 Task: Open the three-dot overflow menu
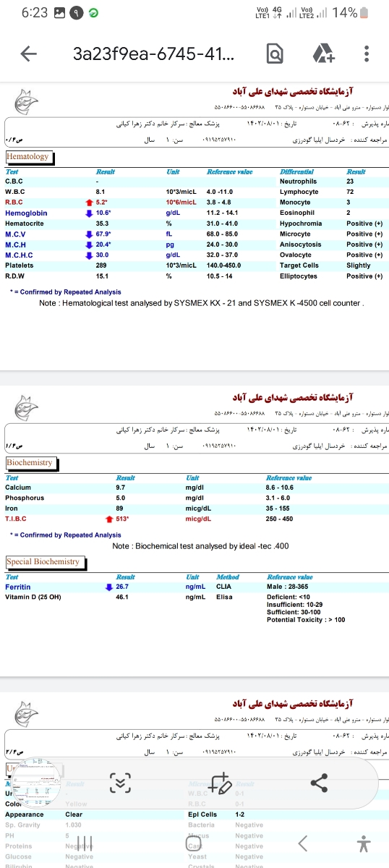(x=367, y=54)
